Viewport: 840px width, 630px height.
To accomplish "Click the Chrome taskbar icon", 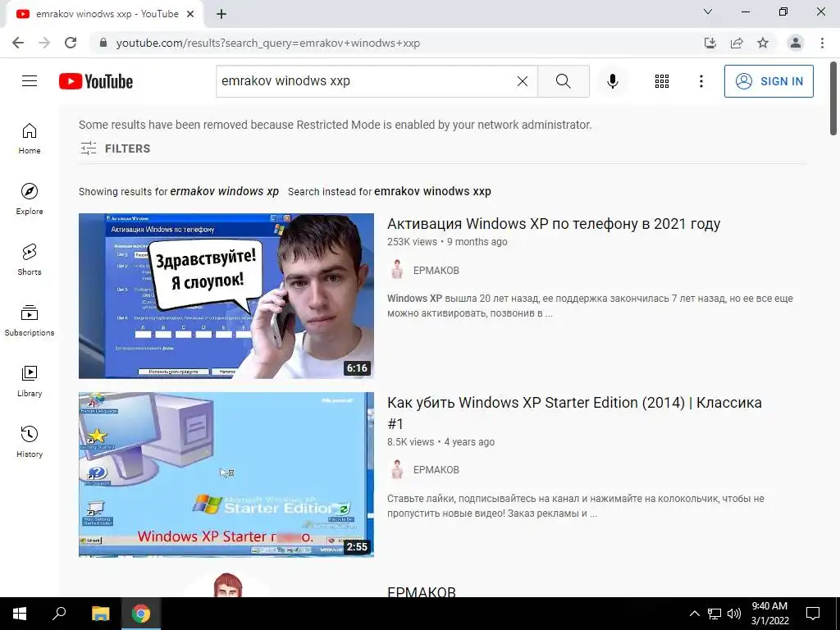I will 141,614.
